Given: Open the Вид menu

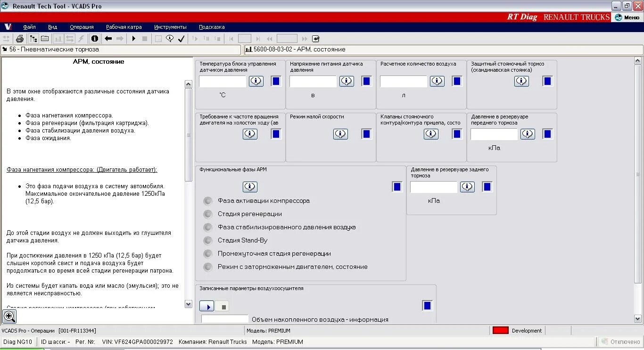Looking at the screenshot, I should click(53, 27).
